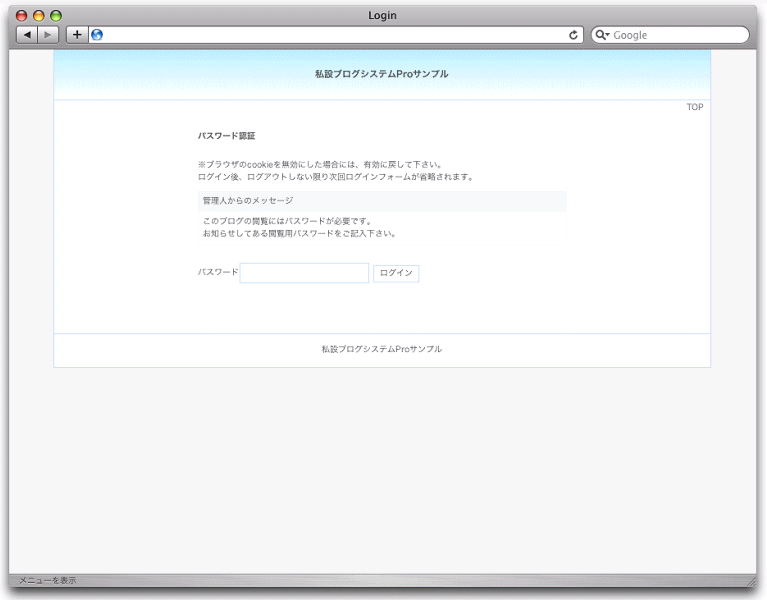Click the browser Back arrow button
This screenshot has width=767, height=600.
click(x=27, y=35)
